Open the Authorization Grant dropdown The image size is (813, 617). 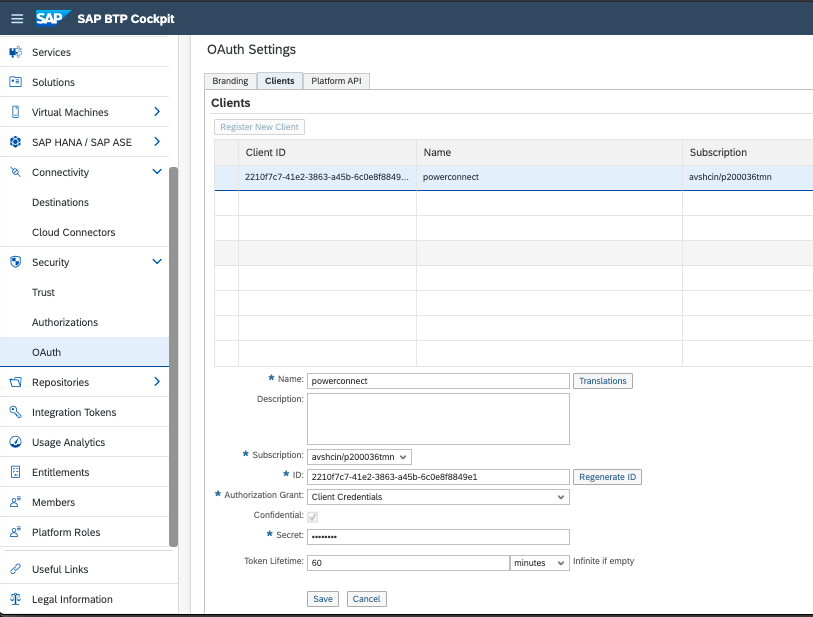tap(437, 497)
